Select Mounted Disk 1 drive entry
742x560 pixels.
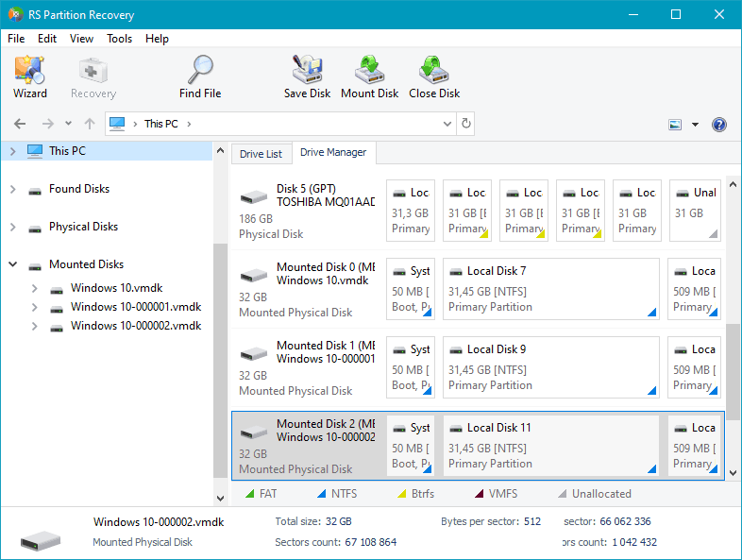point(308,367)
